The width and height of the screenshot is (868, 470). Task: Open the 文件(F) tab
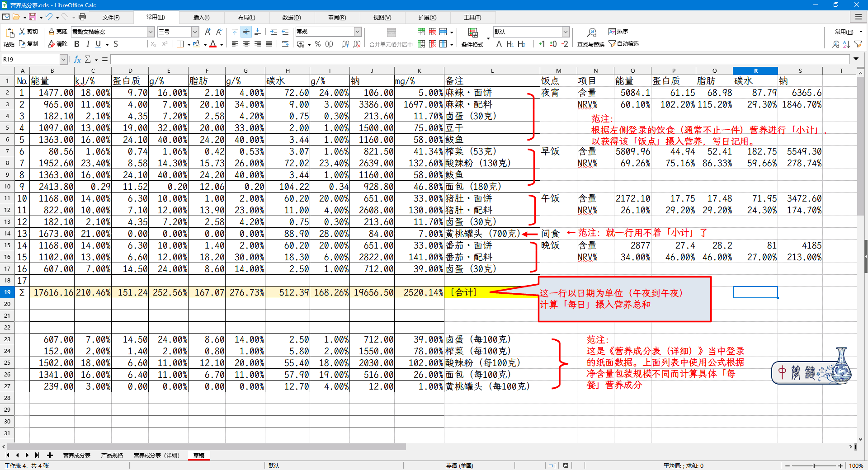[x=111, y=17]
